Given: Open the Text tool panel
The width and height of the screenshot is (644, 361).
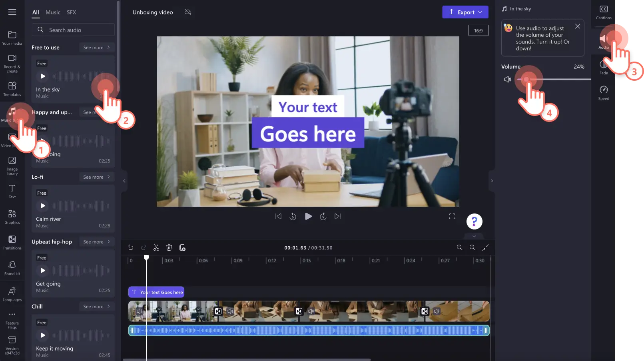Looking at the screenshot, I should [x=12, y=191].
